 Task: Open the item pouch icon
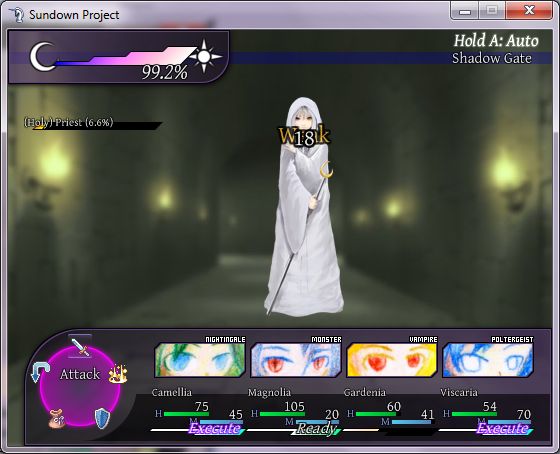[x=57, y=418]
